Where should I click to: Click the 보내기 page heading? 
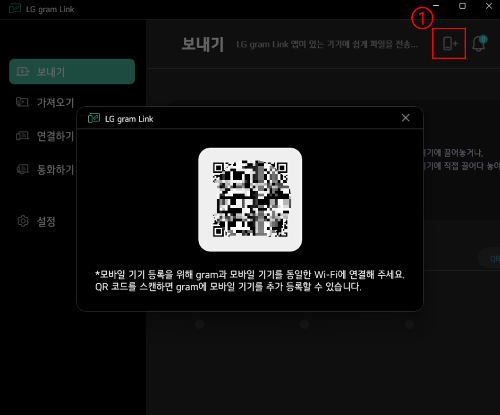point(203,44)
